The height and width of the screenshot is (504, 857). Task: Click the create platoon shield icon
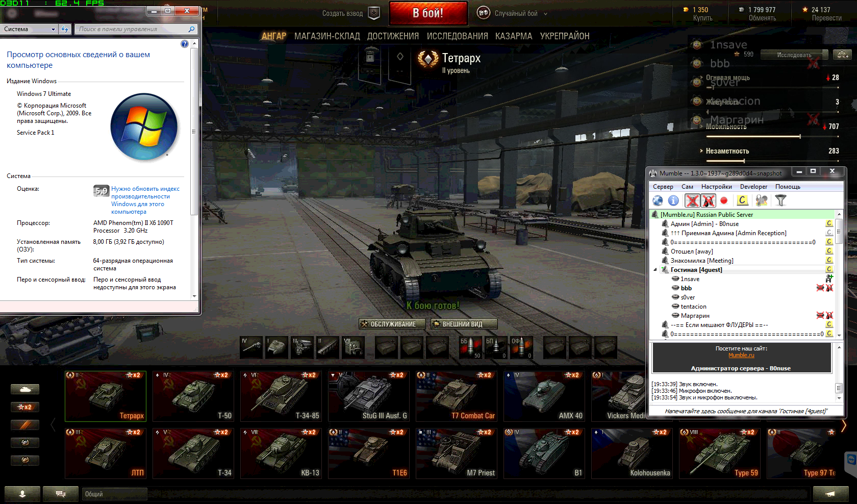(x=374, y=13)
